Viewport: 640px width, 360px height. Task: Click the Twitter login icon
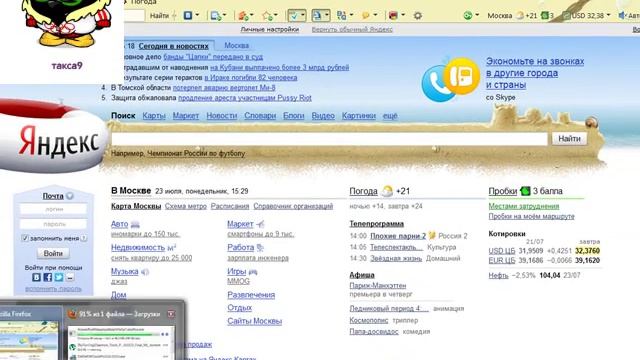pos(59,277)
